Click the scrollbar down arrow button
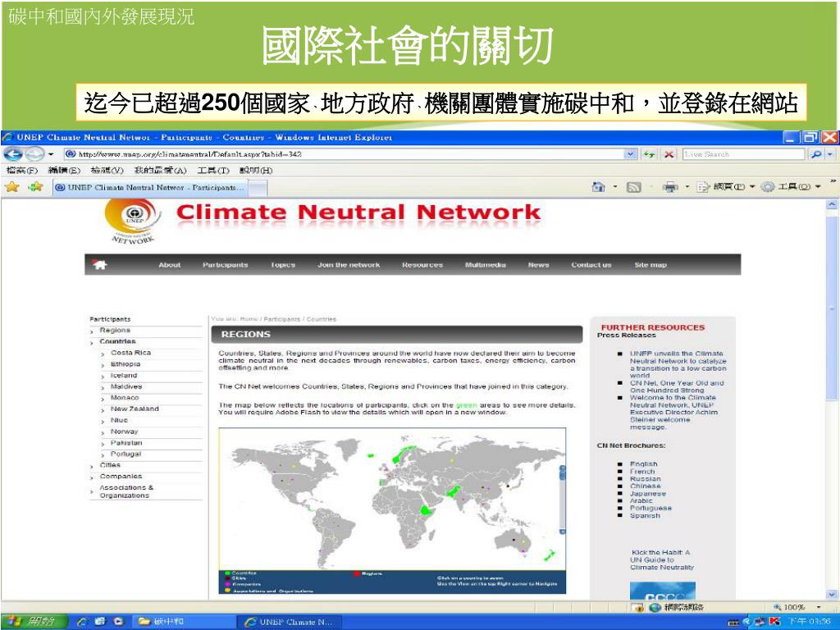 pos(832,594)
